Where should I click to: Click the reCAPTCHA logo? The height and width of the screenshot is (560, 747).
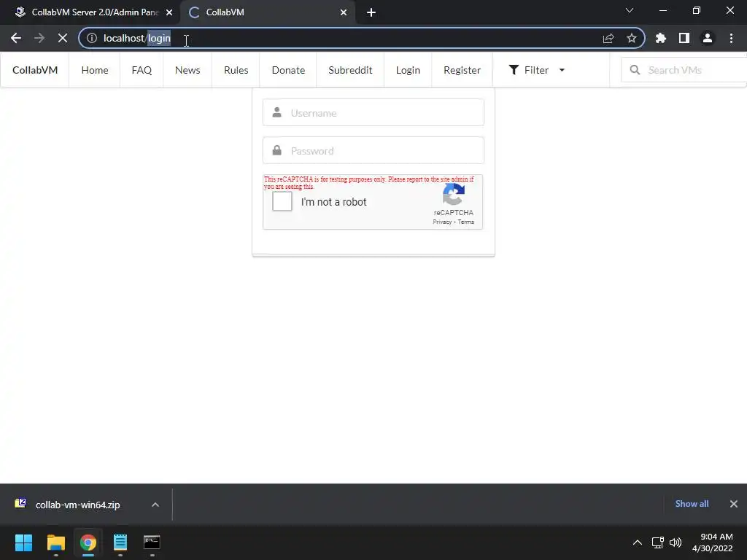pos(454,194)
